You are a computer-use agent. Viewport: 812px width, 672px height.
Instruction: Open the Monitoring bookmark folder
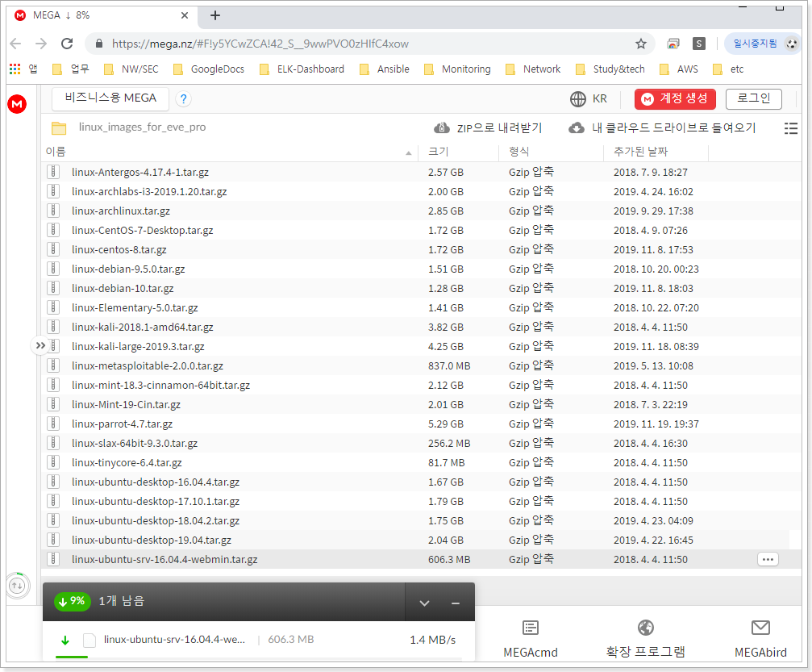click(456, 69)
